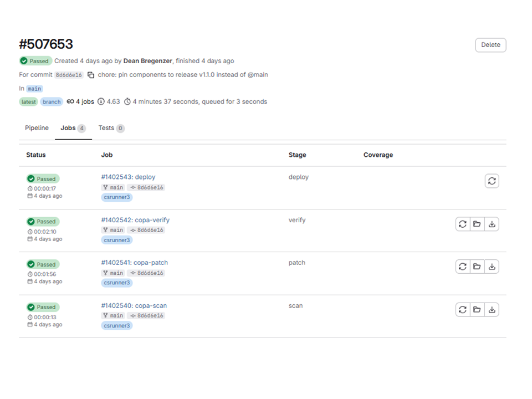This screenshot has height=399, width=532.
Task: Select the Jobs tab
Action: (x=73, y=128)
